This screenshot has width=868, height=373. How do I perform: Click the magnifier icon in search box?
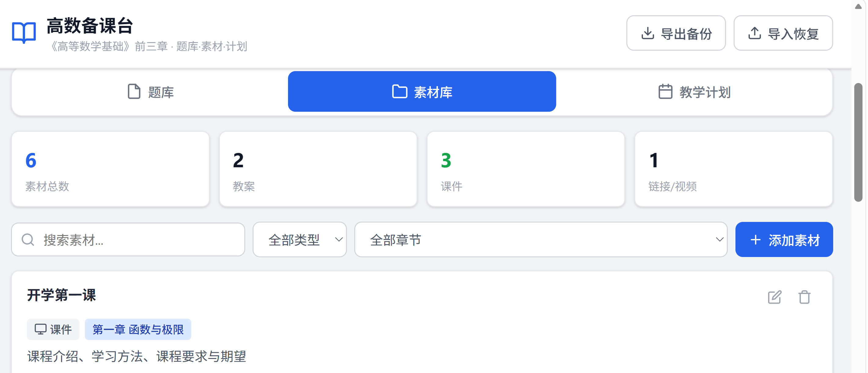click(28, 240)
